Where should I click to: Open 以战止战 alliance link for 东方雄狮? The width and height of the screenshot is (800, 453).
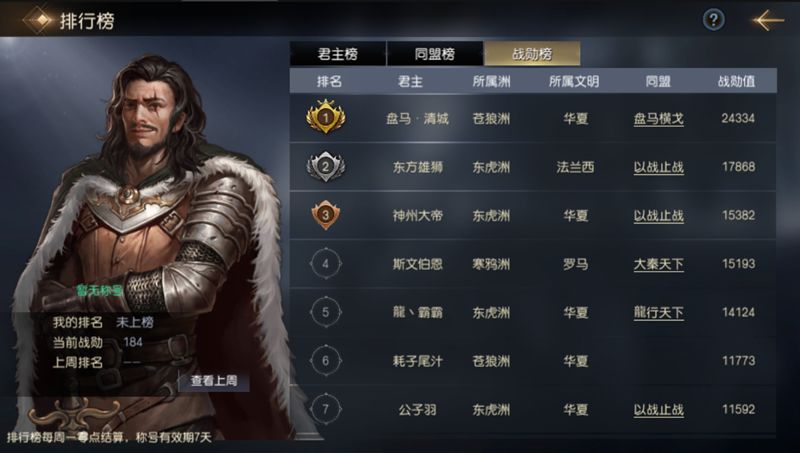click(x=658, y=167)
